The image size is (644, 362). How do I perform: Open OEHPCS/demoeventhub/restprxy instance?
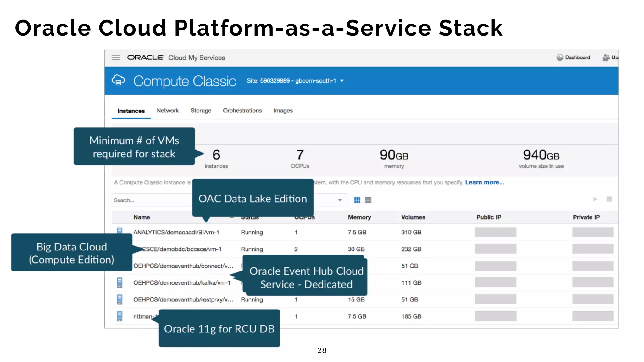[183, 299]
